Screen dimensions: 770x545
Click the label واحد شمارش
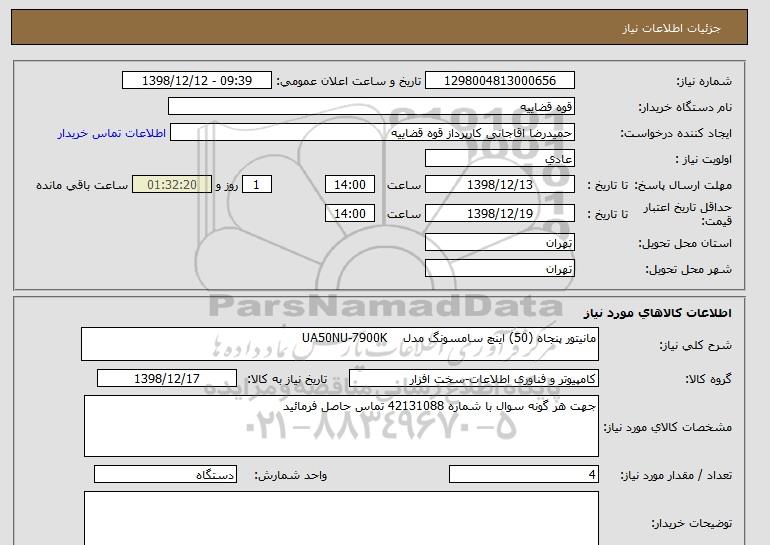[x=291, y=476]
